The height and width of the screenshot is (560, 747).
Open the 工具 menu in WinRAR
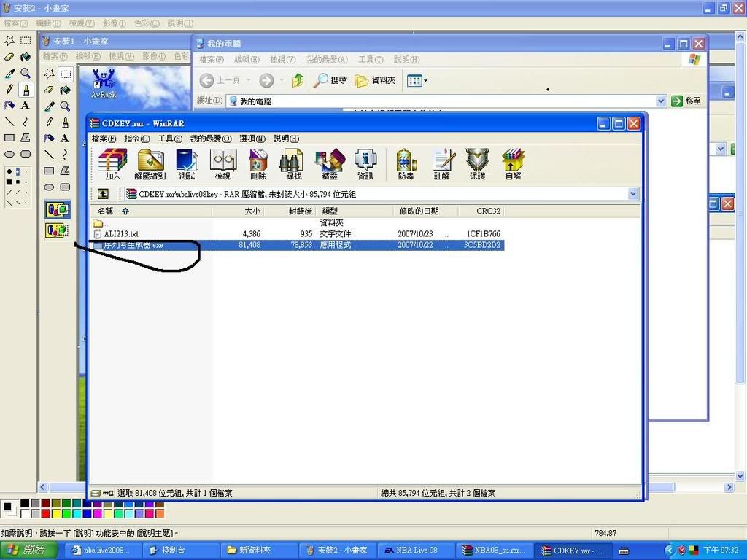pos(169,139)
